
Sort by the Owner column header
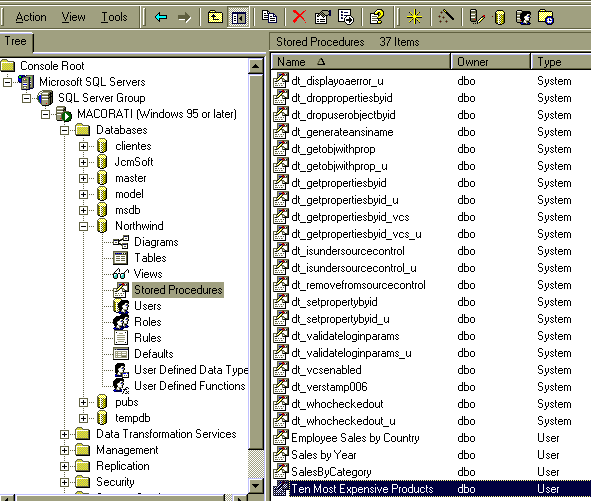pyautogui.click(x=490, y=62)
